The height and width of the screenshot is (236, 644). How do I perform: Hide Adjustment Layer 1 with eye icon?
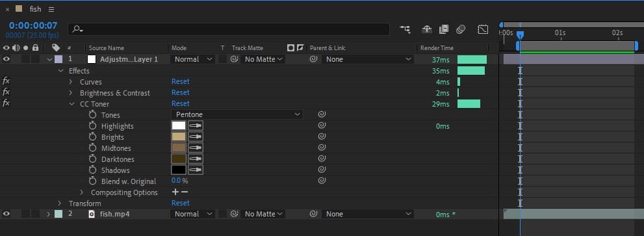[6, 59]
